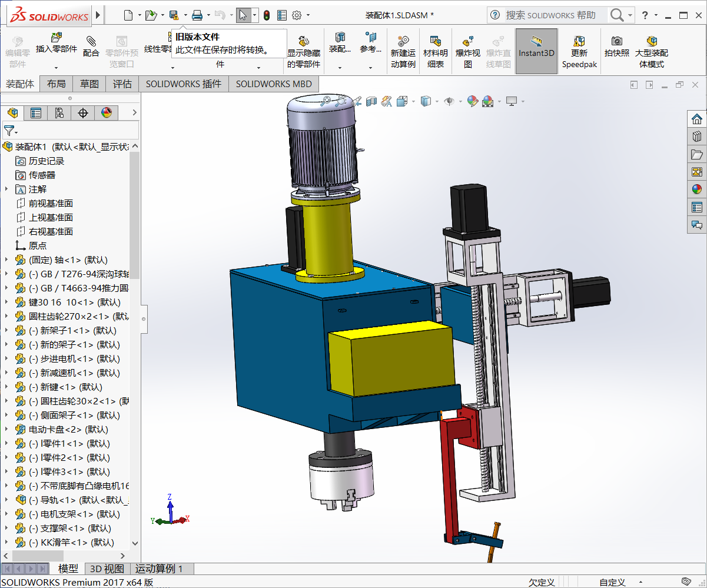The image size is (707, 588).
Task: Open the dropdown under Insert Components (插入零部件)
Action: point(57,68)
